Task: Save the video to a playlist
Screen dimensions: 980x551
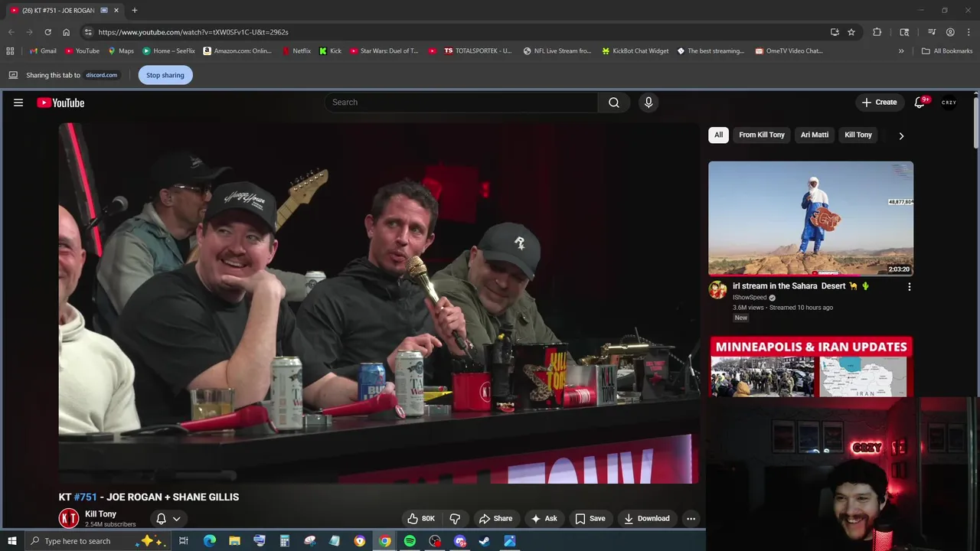Action: [x=590, y=519]
